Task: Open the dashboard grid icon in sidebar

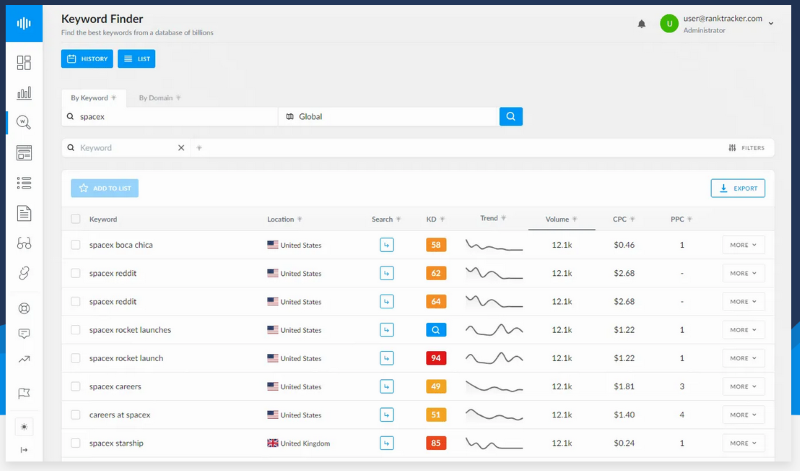Action: click(24, 62)
